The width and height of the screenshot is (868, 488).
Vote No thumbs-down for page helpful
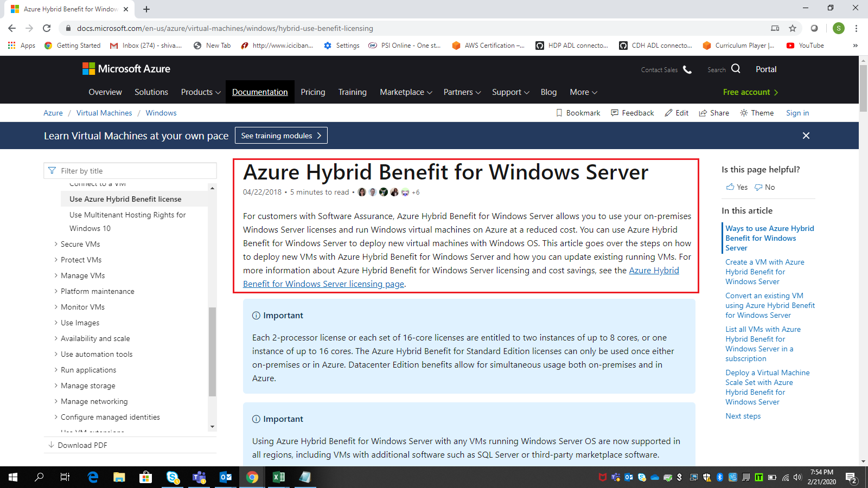tap(764, 187)
